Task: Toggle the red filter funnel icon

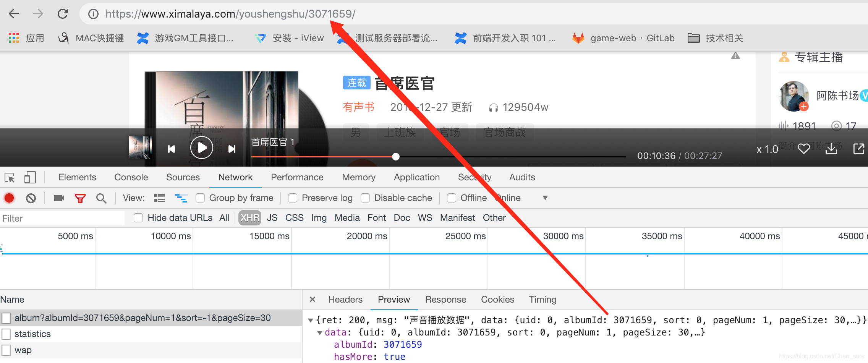Action: 80,198
